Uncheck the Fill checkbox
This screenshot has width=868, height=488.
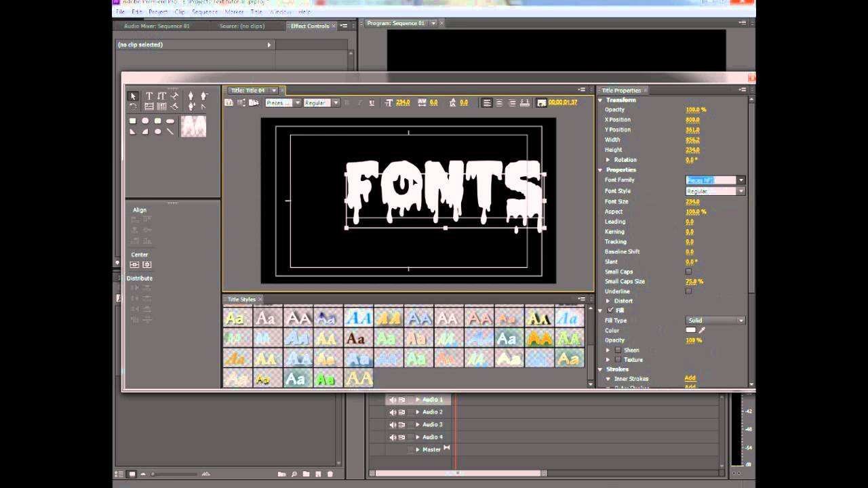click(x=610, y=310)
